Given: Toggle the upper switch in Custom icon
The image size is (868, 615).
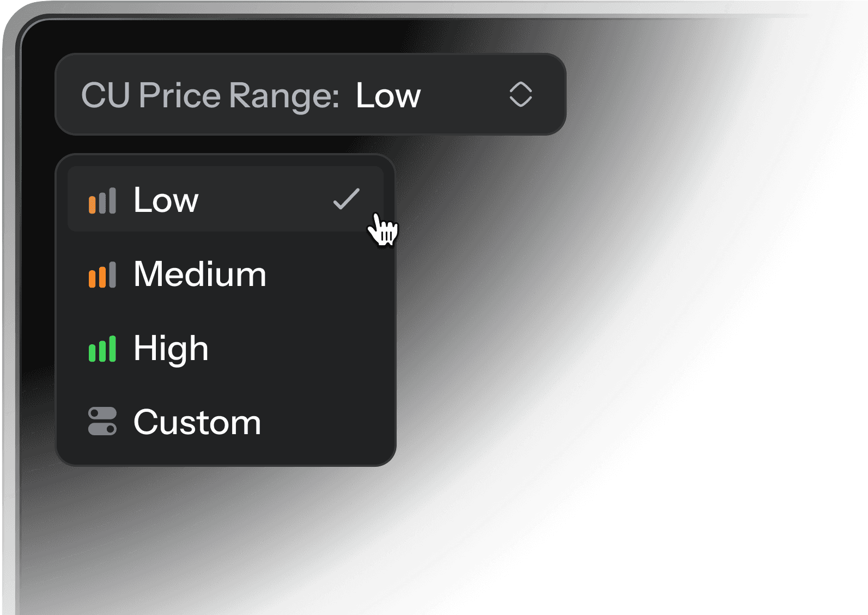Looking at the screenshot, I should pos(102,413).
